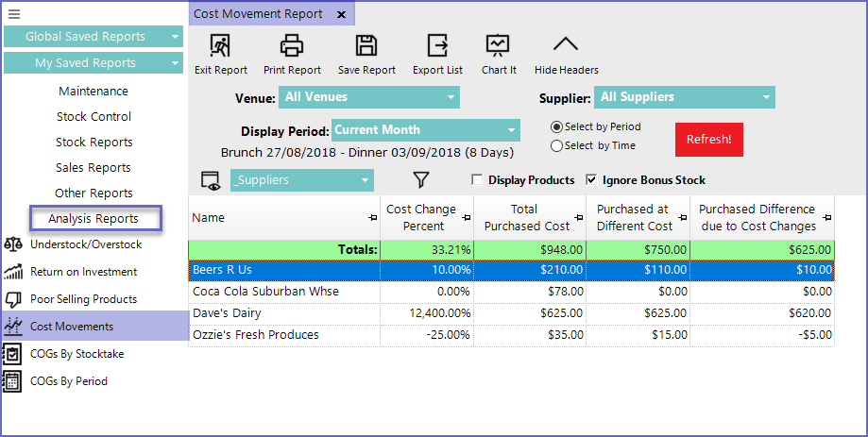Uncheck the Ignore Bonus Stock checkbox
This screenshot has height=437, width=868.
[592, 180]
